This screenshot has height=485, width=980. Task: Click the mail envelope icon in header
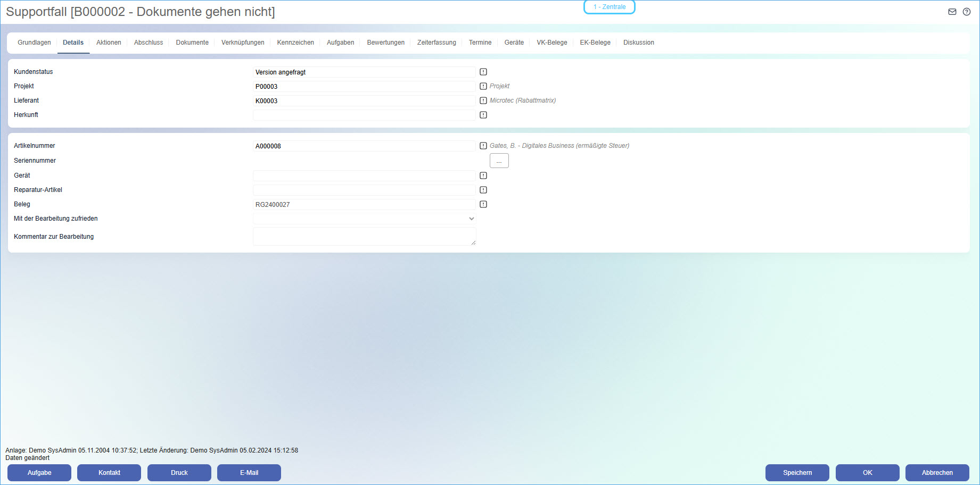(952, 12)
